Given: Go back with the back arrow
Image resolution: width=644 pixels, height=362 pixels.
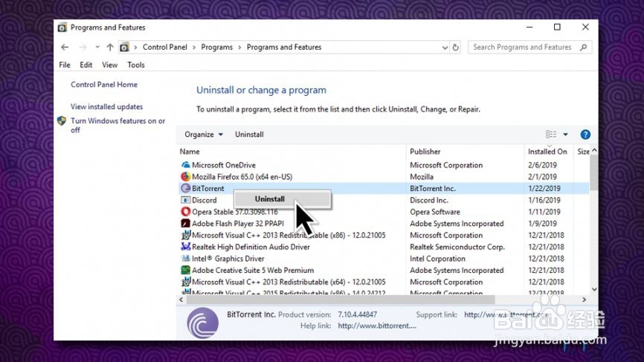Looking at the screenshot, I should (65, 47).
